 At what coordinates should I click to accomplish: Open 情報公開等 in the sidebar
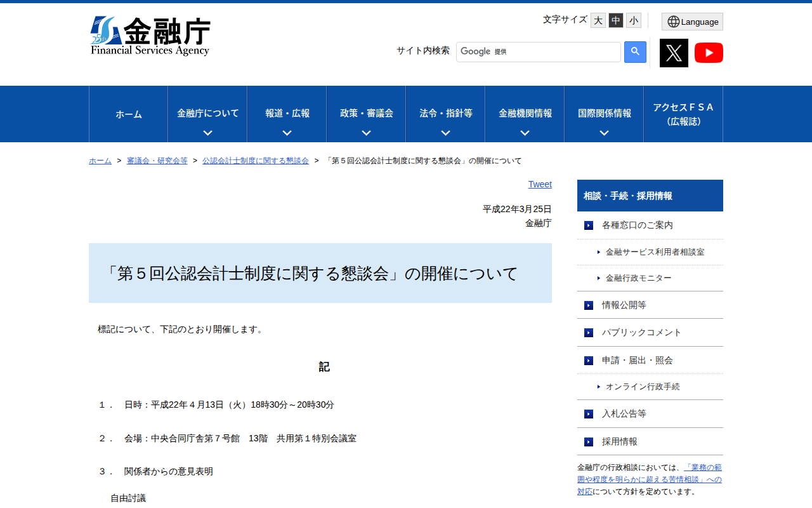(624, 305)
